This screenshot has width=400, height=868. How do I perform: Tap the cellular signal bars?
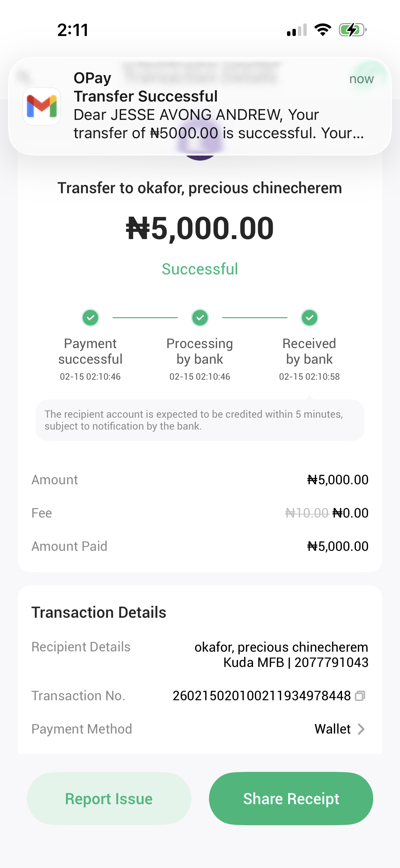297,30
